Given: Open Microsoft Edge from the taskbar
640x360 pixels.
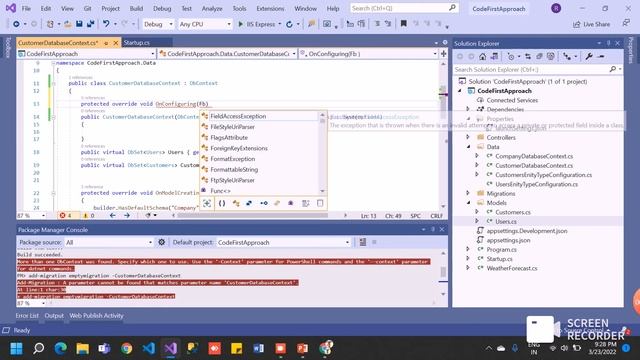Looking at the screenshot, I should tap(60, 349).
